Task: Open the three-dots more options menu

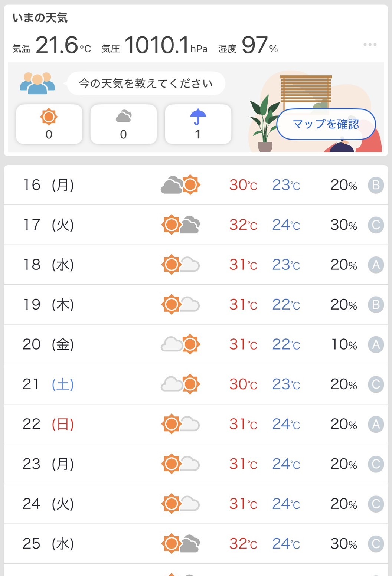Action: coord(370,45)
